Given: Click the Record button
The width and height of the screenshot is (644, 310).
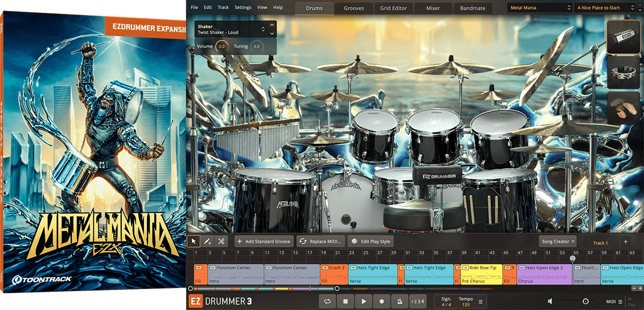Looking at the screenshot, I should (382, 301).
